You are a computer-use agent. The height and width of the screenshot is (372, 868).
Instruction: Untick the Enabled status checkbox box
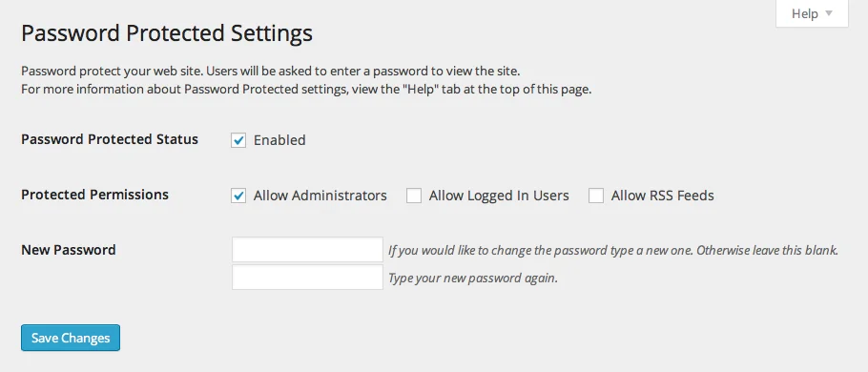click(x=238, y=140)
